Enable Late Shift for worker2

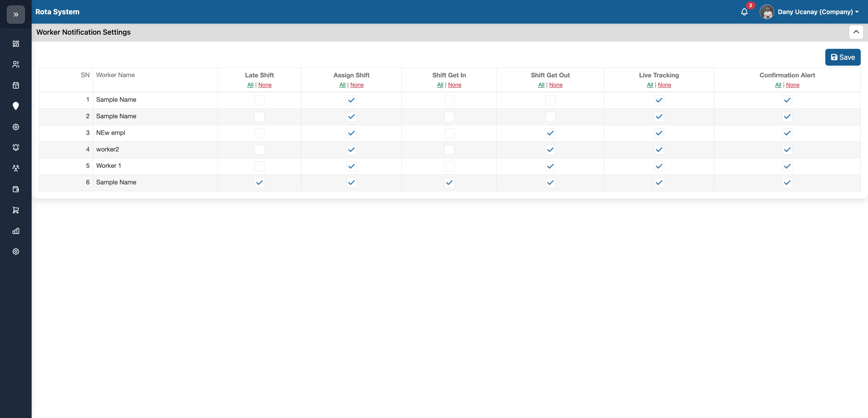click(259, 150)
